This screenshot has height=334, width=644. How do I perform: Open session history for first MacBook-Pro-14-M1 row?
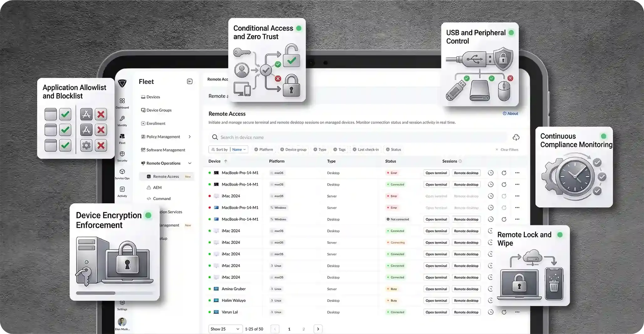[x=491, y=173]
